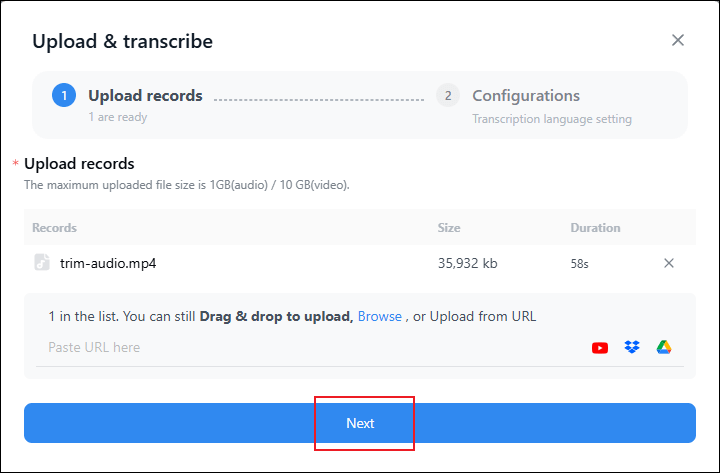Screen dimensions: 720x473
Task: Click the Records column header
Action: click(x=54, y=228)
